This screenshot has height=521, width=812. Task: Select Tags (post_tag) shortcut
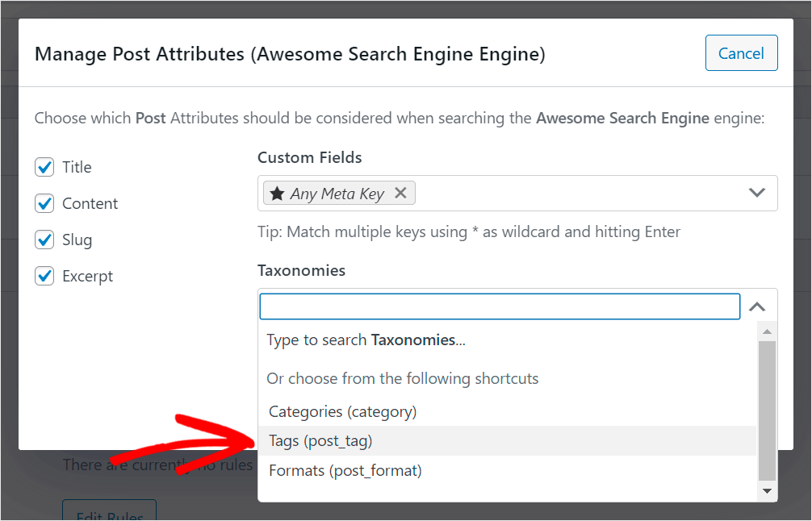point(507,441)
